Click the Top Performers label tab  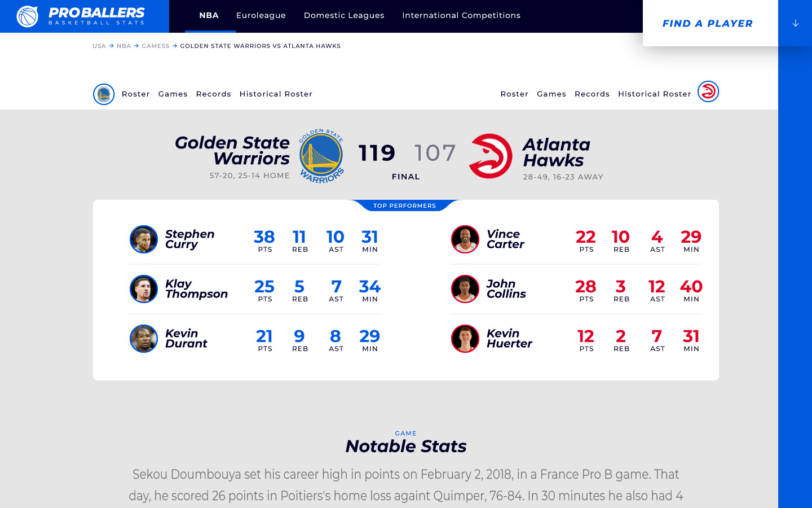[x=404, y=205]
